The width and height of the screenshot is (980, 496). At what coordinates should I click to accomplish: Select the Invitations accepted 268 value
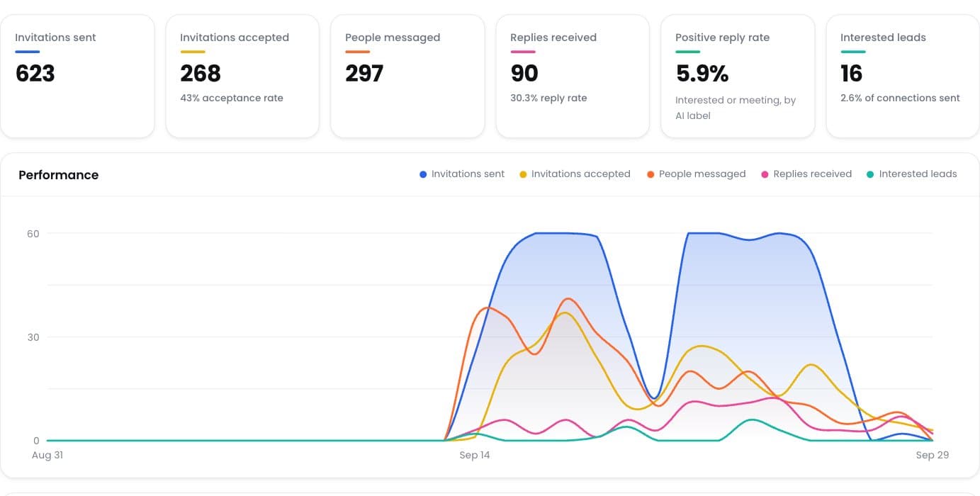pos(201,74)
